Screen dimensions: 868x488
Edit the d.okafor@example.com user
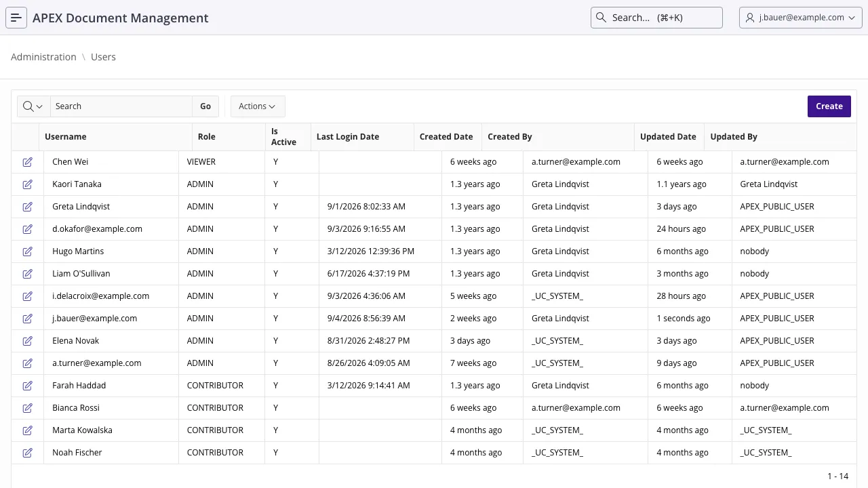pyautogui.click(x=28, y=229)
